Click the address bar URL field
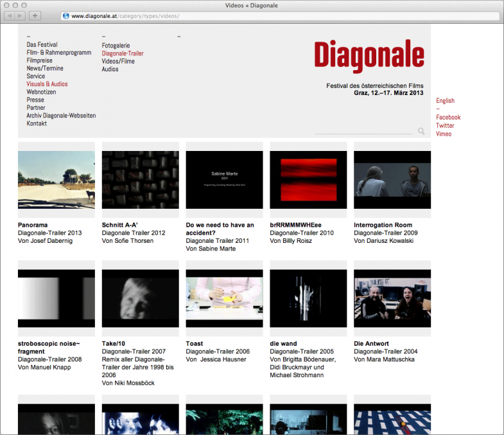 pos(280,16)
